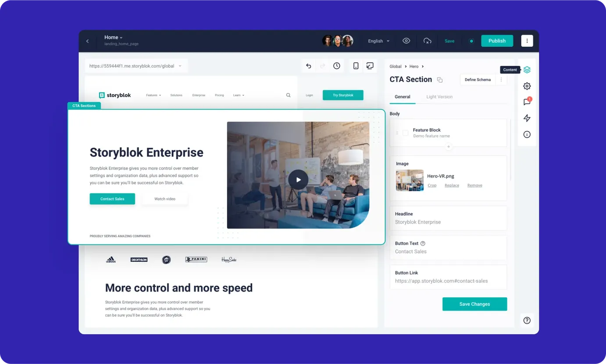Switch to mobile preview

[x=356, y=66]
